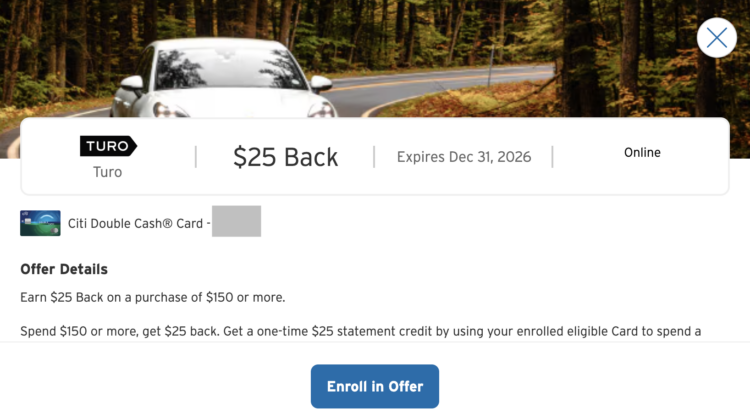Click the Spend $150 or more terms paragraph
This screenshot has height=419, width=750.
(361, 331)
